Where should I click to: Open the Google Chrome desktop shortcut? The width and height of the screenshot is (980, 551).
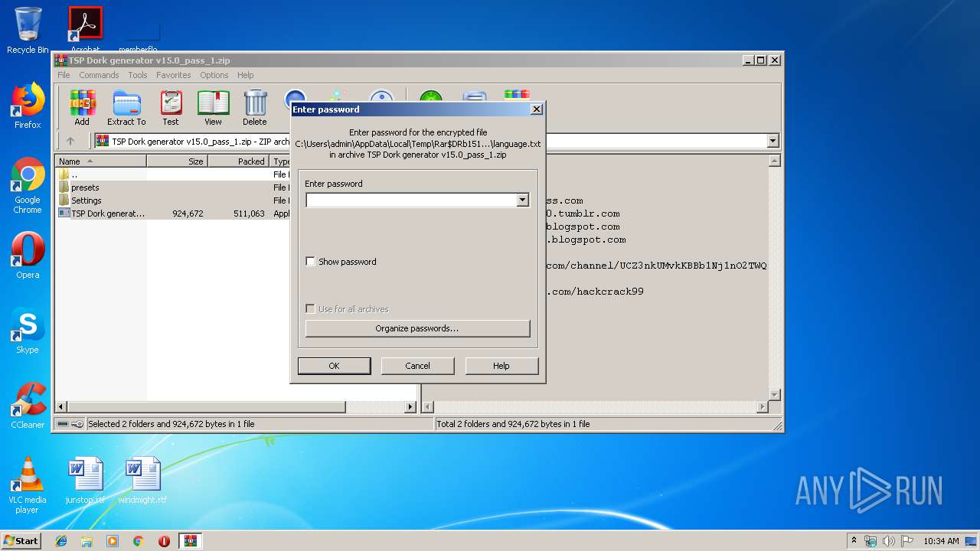point(28,186)
